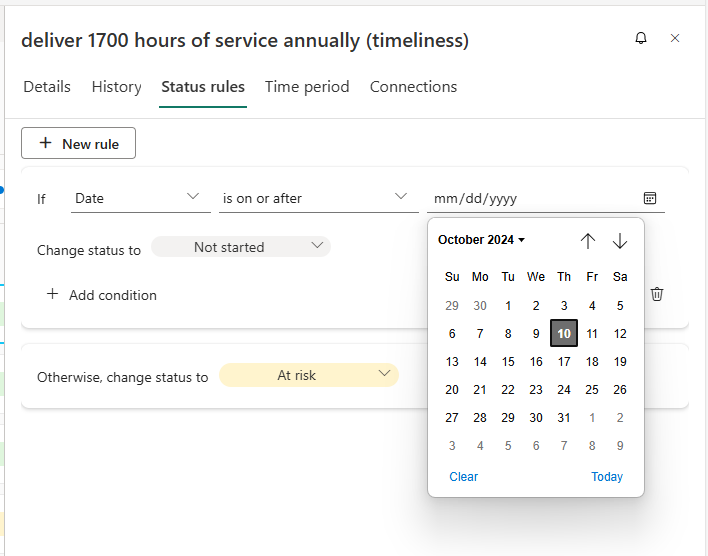Go to previous month with up arrow

tap(588, 240)
